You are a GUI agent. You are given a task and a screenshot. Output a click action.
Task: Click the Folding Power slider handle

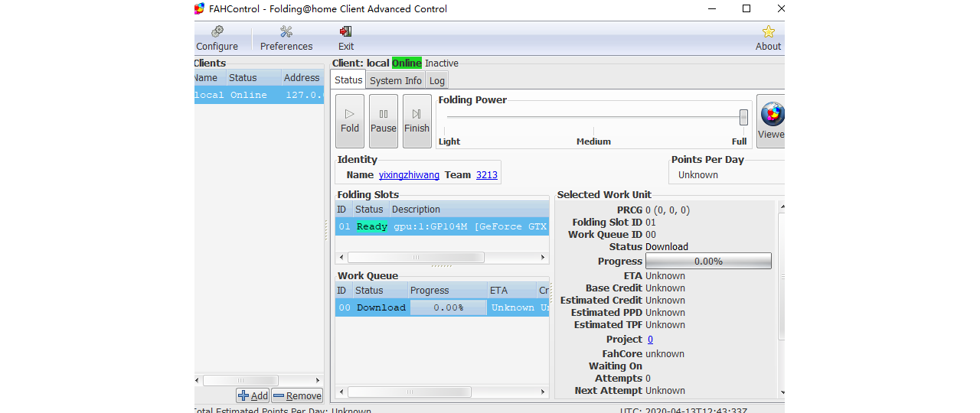(743, 117)
